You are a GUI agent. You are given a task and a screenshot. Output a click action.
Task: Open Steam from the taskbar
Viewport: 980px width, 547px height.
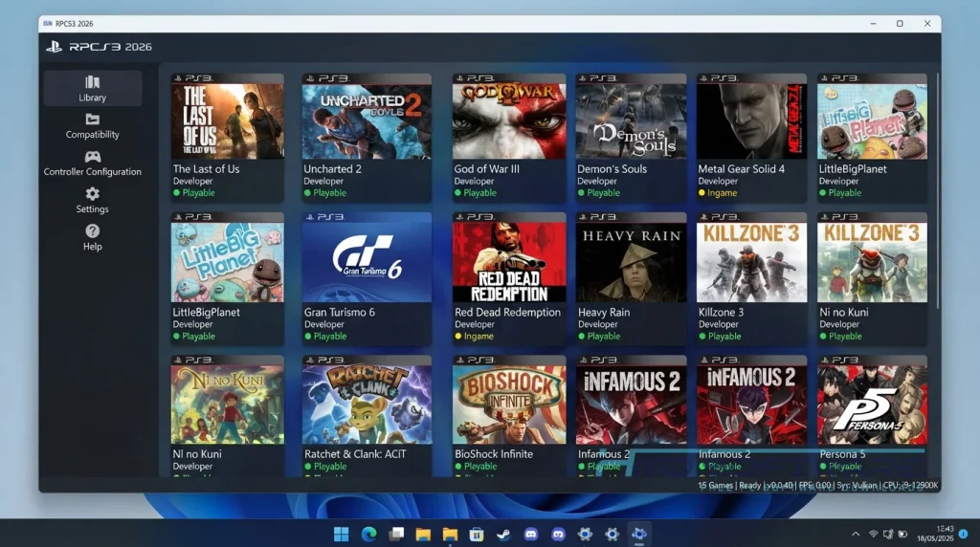(x=503, y=534)
